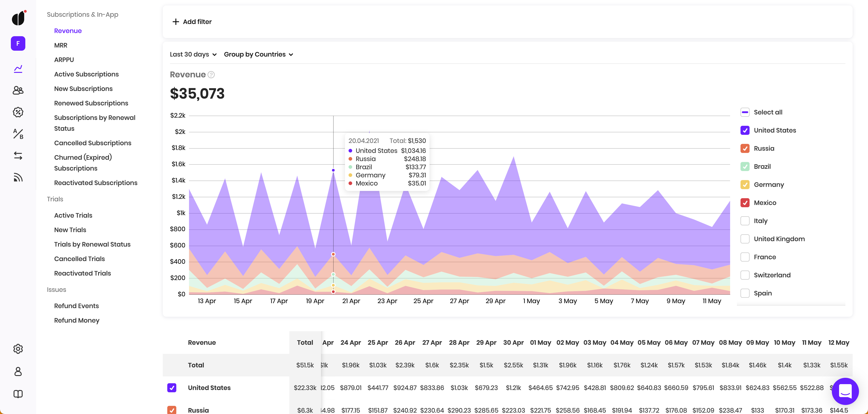Image resolution: width=868 pixels, height=414 pixels.
Task: Open Cancelled Trials report
Action: (x=80, y=259)
